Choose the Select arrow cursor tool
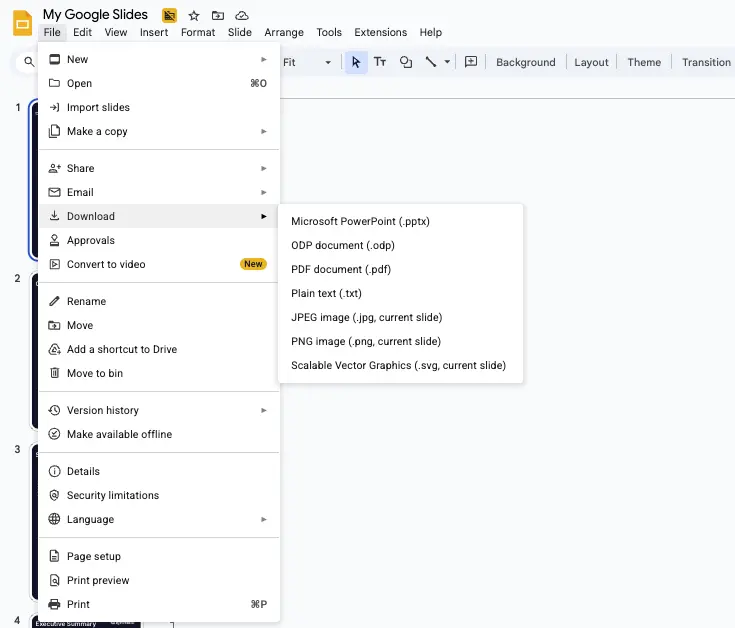 pyautogui.click(x=356, y=62)
